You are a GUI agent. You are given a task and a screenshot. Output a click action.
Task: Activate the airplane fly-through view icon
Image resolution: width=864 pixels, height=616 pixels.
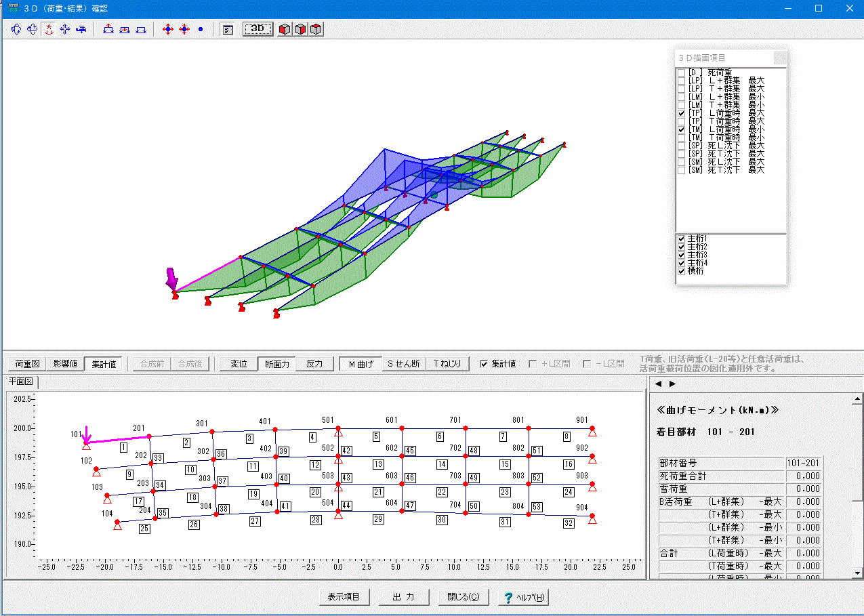coord(81,29)
